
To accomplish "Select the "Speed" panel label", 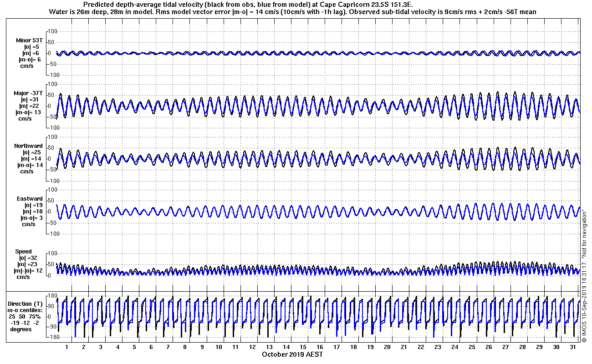I will (x=24, y=252).
